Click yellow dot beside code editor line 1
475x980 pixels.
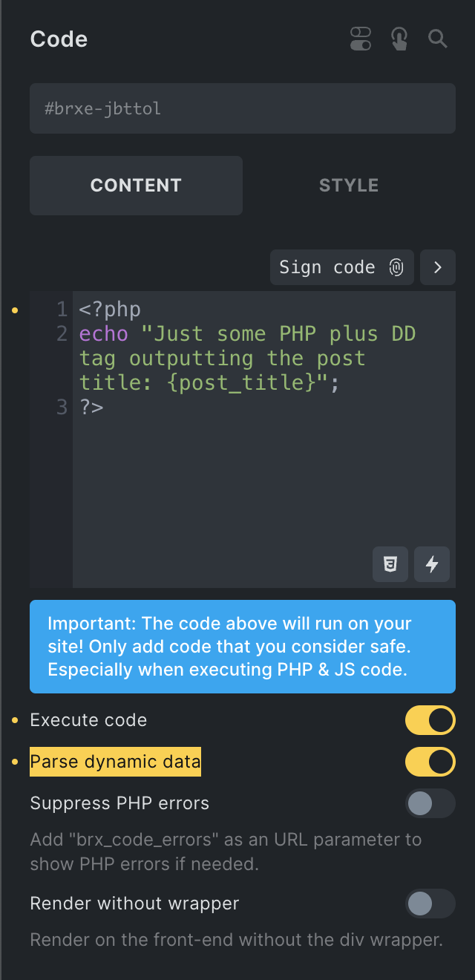[15, 309]
